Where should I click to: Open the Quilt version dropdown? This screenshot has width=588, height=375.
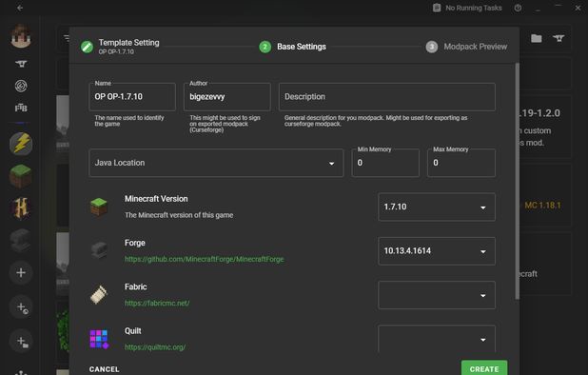point(437,339)
